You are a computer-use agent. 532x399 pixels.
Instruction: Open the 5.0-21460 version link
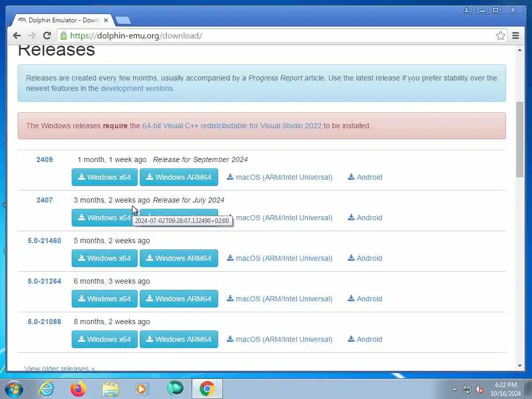45,241
